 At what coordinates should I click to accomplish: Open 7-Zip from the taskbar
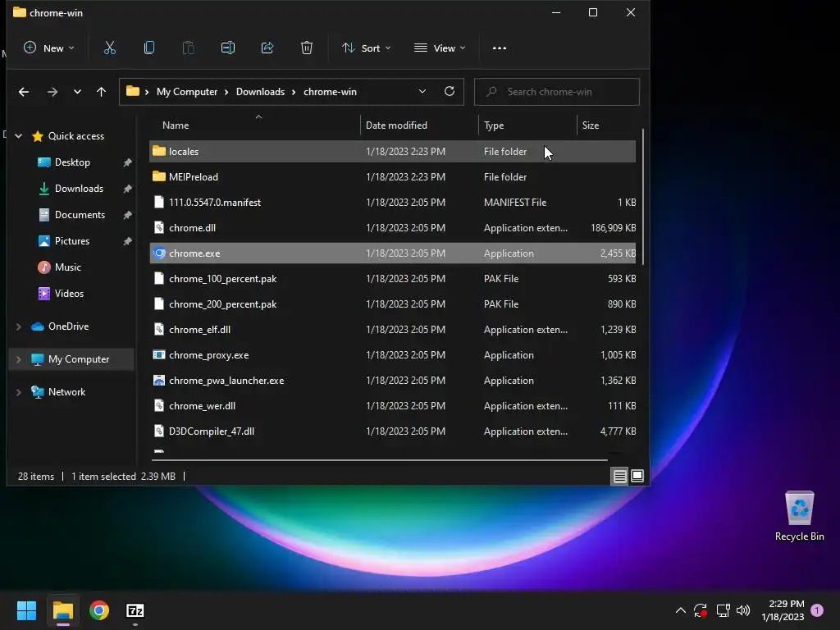click(135, 610)
